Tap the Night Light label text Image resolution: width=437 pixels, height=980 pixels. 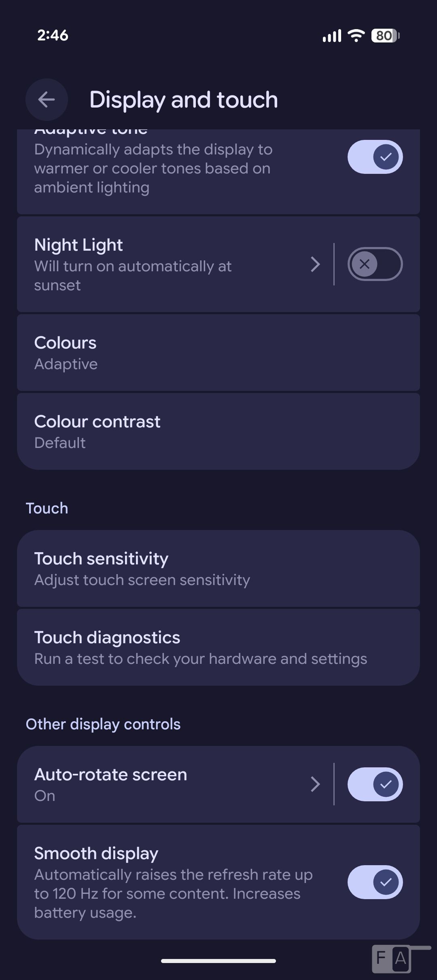[x=78, y=245]
